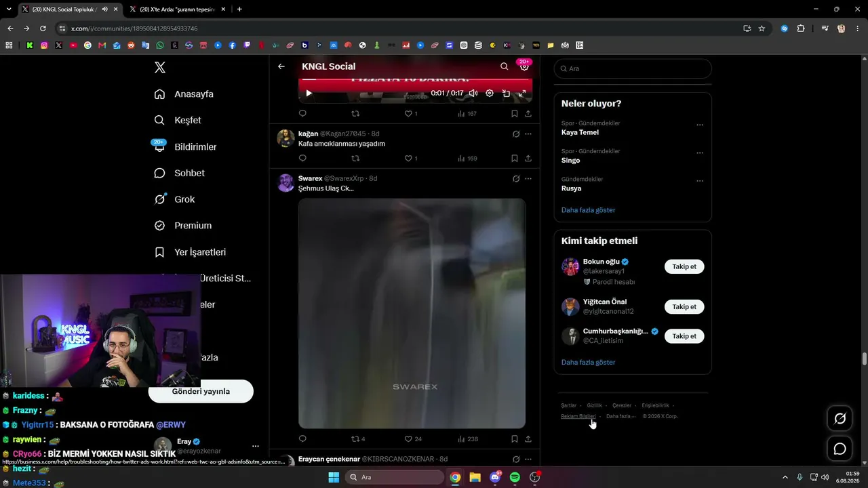Expand Daha fazla footer menu
Screen dimensions: 868x488
pyautogui.click(x=620, y=416)
